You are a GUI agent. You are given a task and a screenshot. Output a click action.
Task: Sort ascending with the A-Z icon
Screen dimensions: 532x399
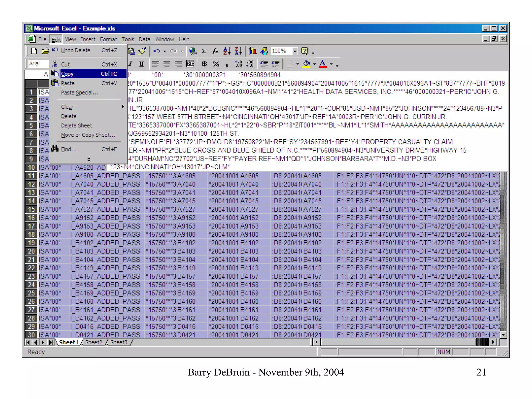pos(227,51)
